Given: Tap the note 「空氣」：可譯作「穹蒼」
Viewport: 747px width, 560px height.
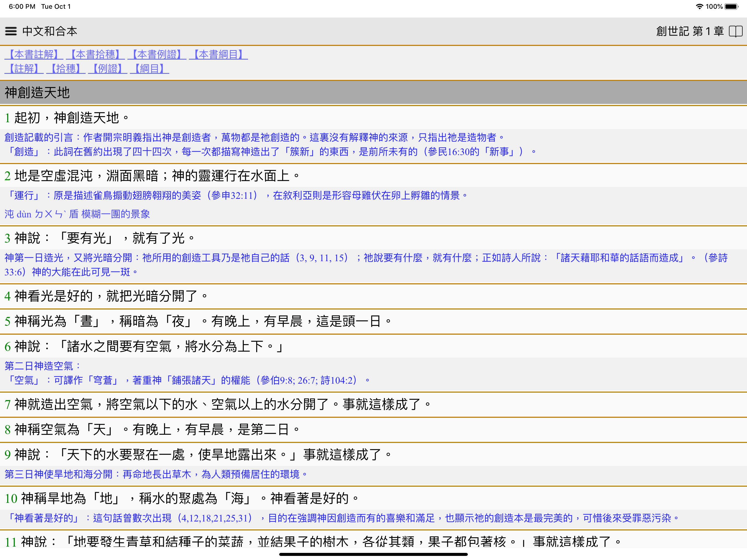Looking at the screenshot, I should tap(187, 381).
